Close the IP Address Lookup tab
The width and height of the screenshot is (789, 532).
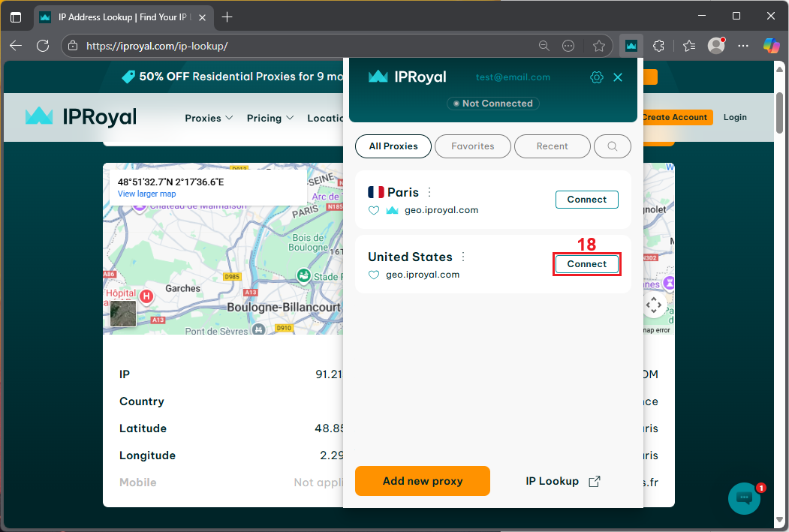click(x=202, y=17)
